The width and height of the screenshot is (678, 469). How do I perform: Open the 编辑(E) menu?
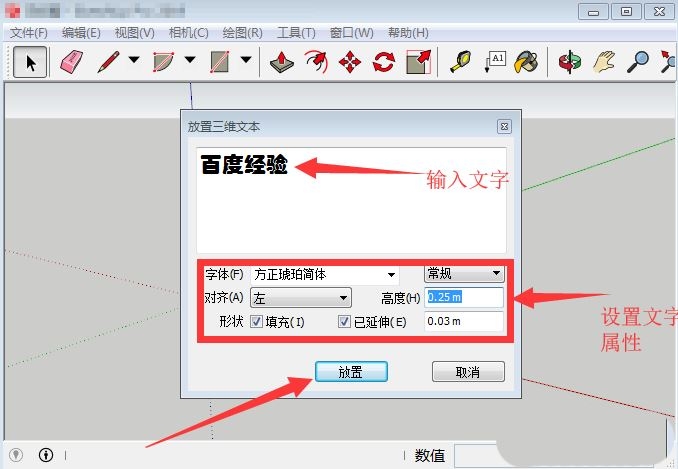click(x=81, y=33)
